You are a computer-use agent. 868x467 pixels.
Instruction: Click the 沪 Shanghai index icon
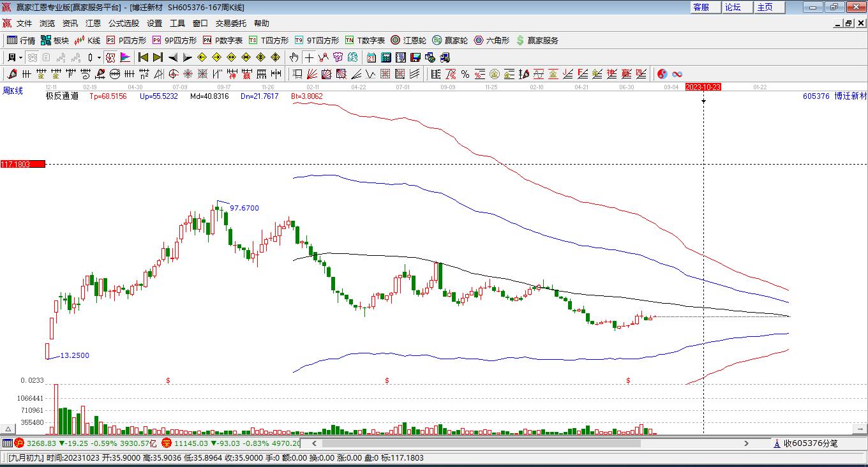point(19,443)
